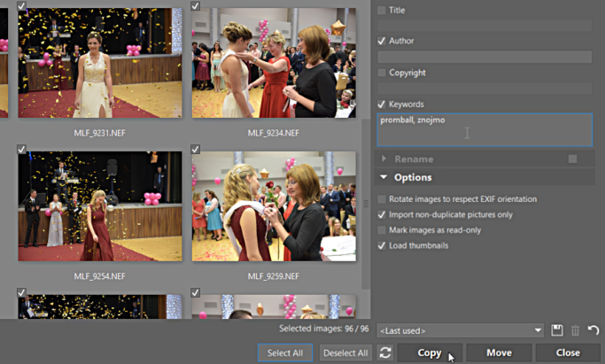
Task: Enable the Title checkbox
Action: 382,11
